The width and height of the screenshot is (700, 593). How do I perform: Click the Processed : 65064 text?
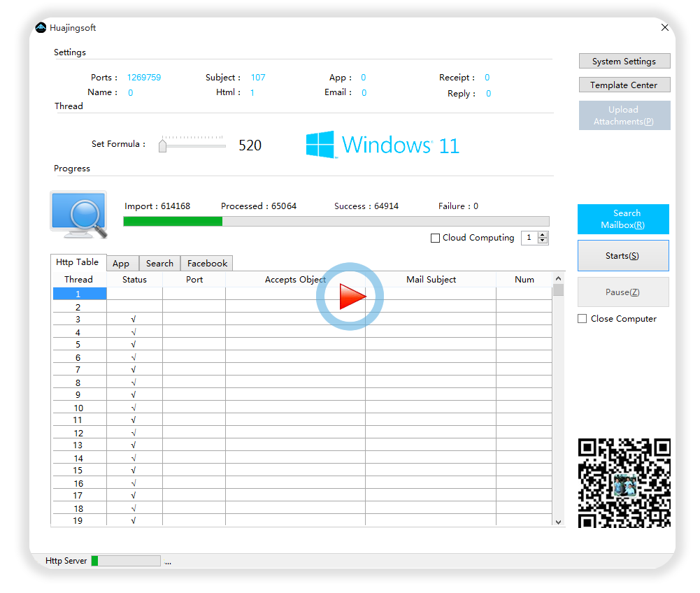click(259, 206)
